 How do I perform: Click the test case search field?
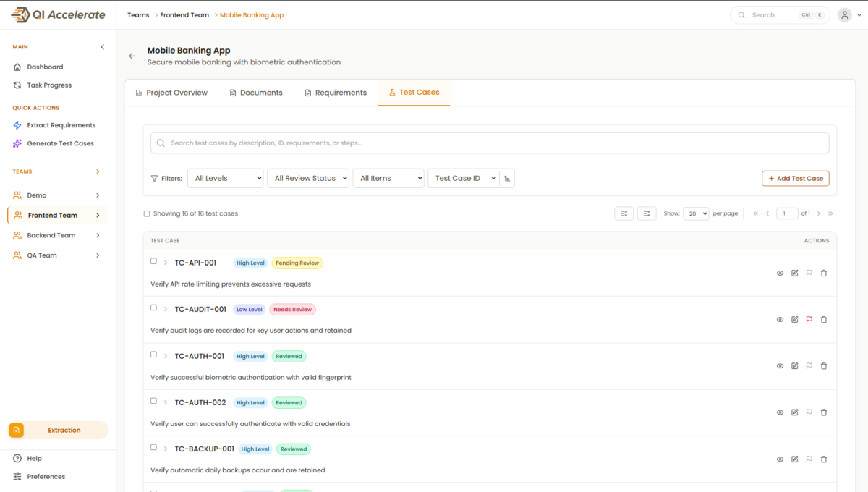pyautogui.click(x=489, y=143)
